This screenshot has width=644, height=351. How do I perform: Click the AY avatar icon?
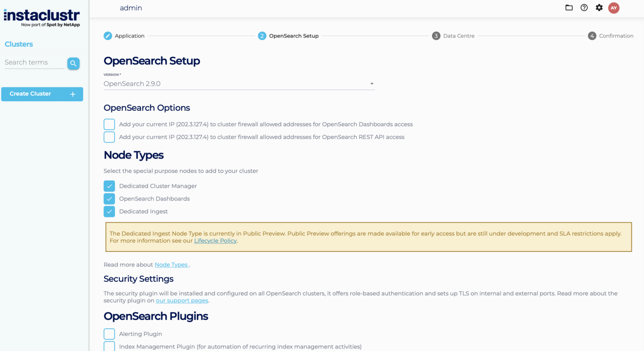click(x=614, y=8)
